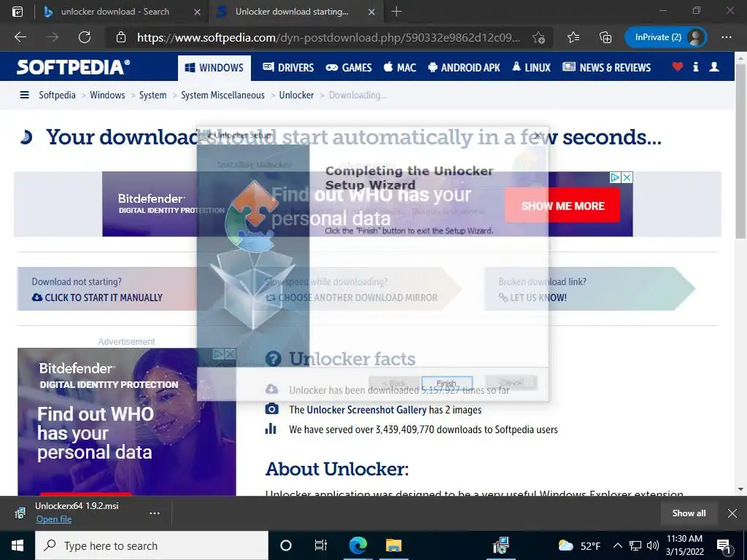The height and width of the screenshot is (560, 747).
Task: Open the Unlocker Screenshot Gallery link
Action: pos(366,410)
